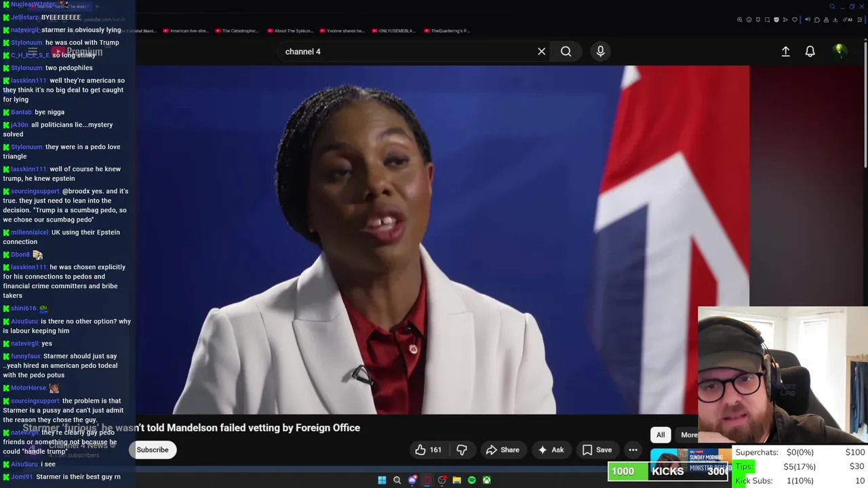Click chat username 'sourcingsupport' mentioning @broodx
Screen dimensions: 868x488
35,191
